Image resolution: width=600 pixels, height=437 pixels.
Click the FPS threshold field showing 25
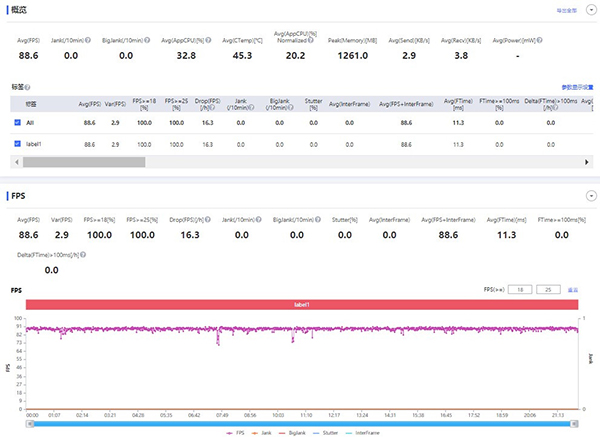[x=549, y=289]
